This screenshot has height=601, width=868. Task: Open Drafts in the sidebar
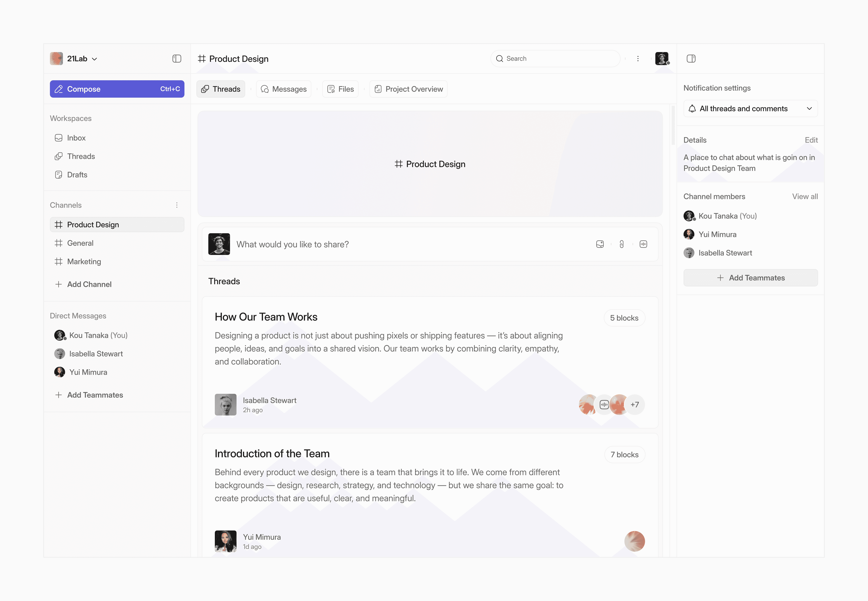[77, 175]
